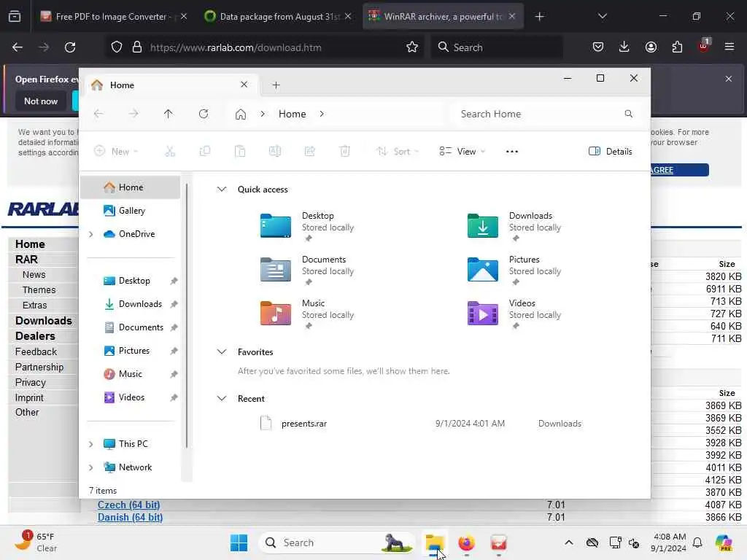This screenshot has height=560, width=747.
Task: Refresh the File Explorer view
Action: [204, 114]
